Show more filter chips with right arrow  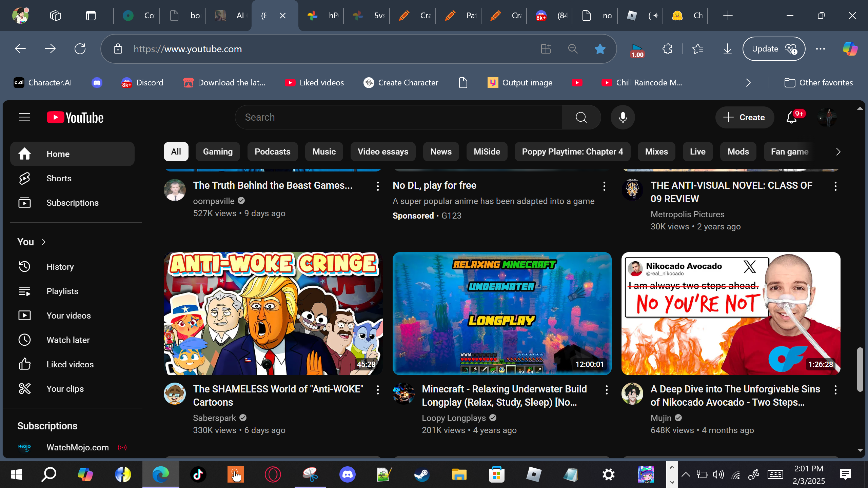coord(838,151)
